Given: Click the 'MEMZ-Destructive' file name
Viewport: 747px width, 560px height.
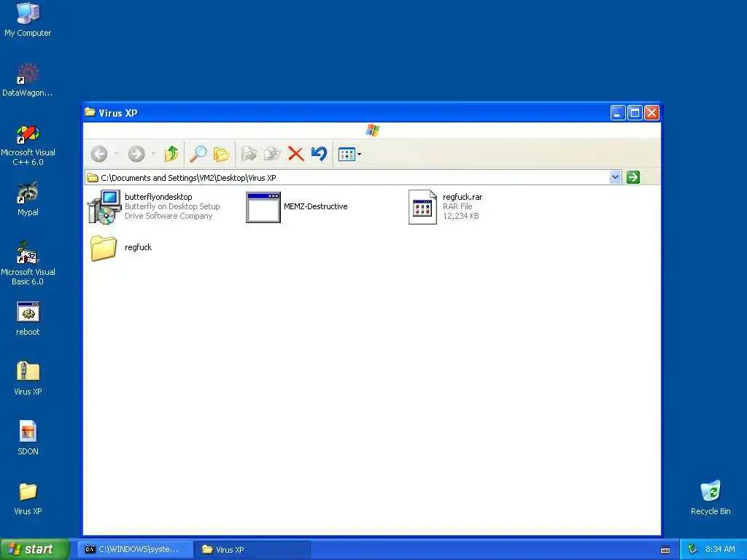Looking at the screenshot, I should click(x=315, y=206).
